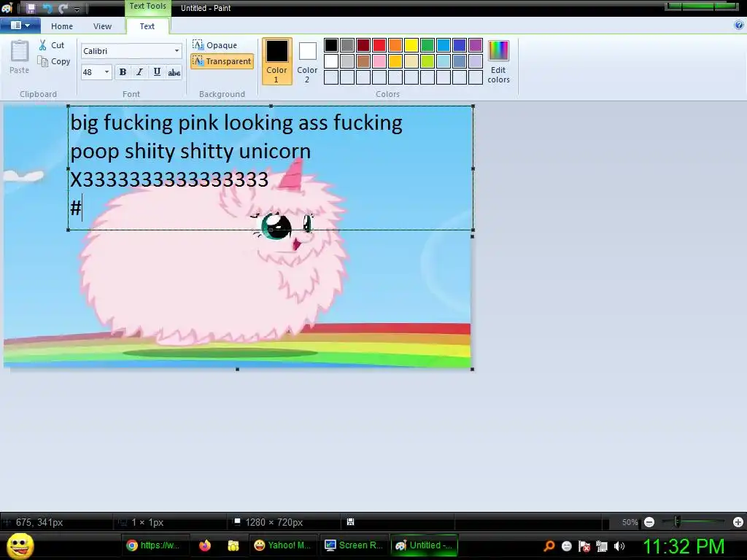Image resolution: width=747 pixels, height=560 pixels.
Task: Click inside the text box after #
Action: pos(84,208)
